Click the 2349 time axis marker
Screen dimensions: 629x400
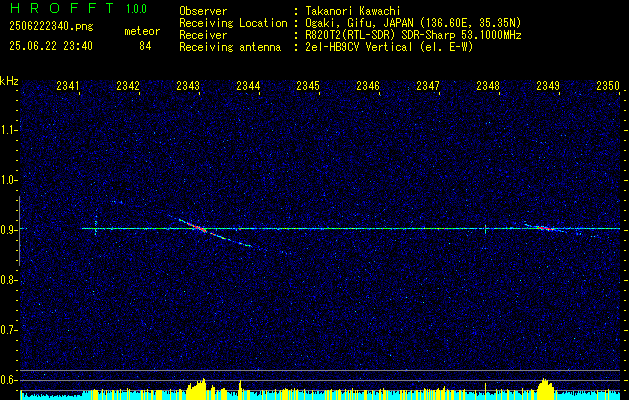[x=548, y=85]
